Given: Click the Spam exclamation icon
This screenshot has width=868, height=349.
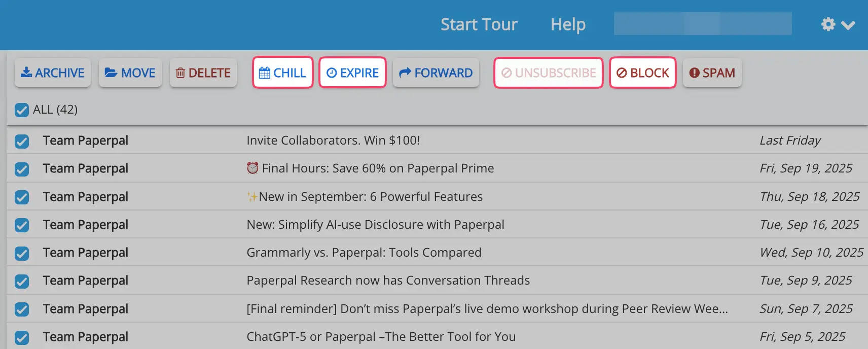Looking at the screenshot, I should tap(694, 73).
